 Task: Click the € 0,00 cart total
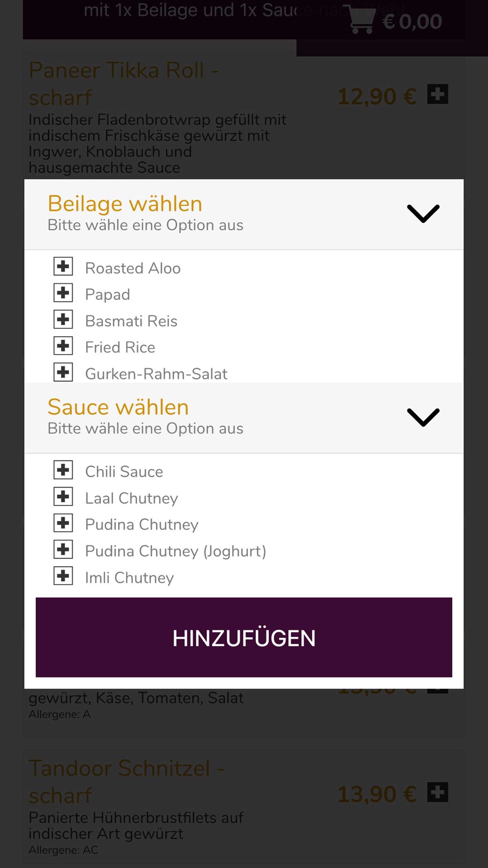point(412,21)
